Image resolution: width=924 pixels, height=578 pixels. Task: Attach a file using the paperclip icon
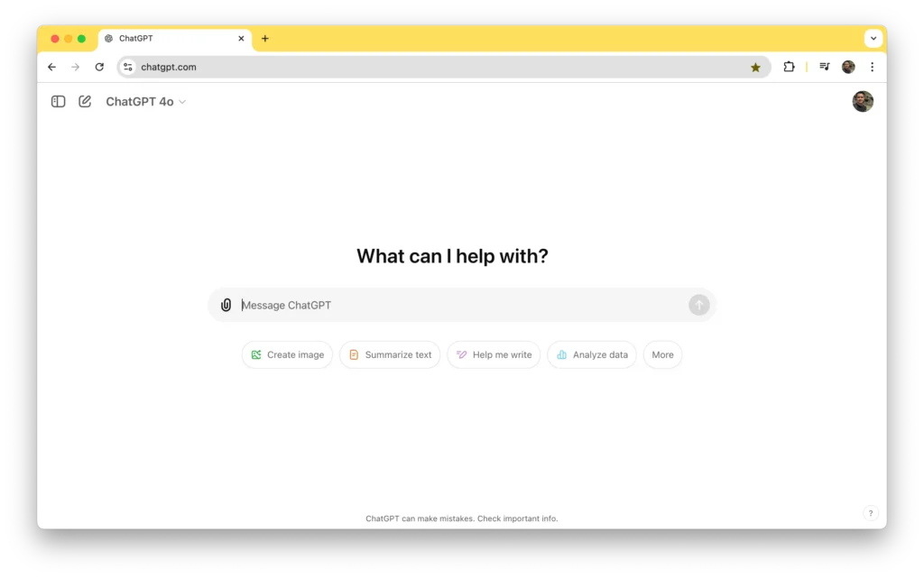[x=226, y=305]
